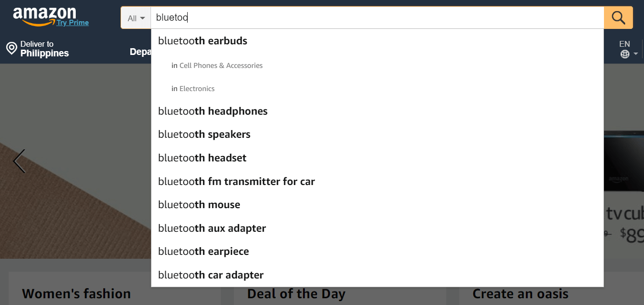Screen dimensions: 644x305
Task: Search earbuds in Electronics category
Action: pyautogui.click(x=196, y=89)
